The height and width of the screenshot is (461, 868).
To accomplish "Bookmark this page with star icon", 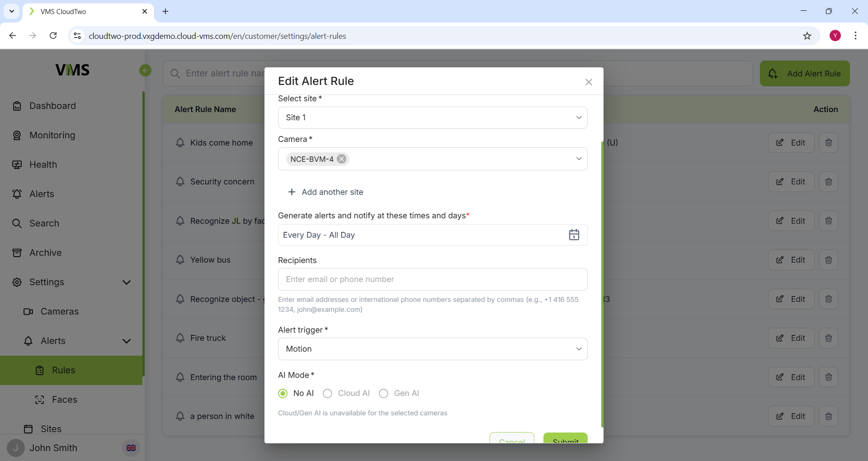I will (x=807, y=36).
